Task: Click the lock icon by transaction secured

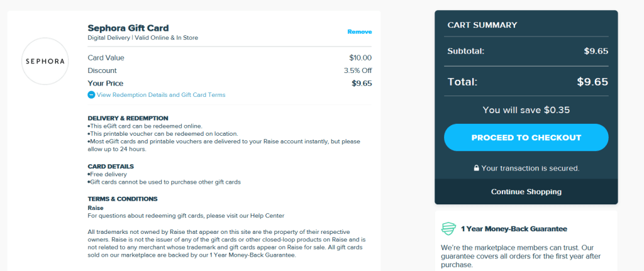Action: 476,169
